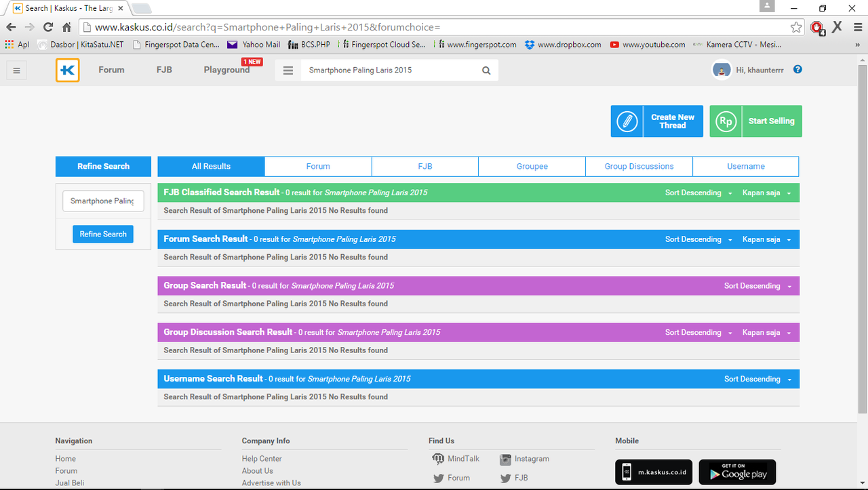Click the red adblock extension icon

coord(817,27)
